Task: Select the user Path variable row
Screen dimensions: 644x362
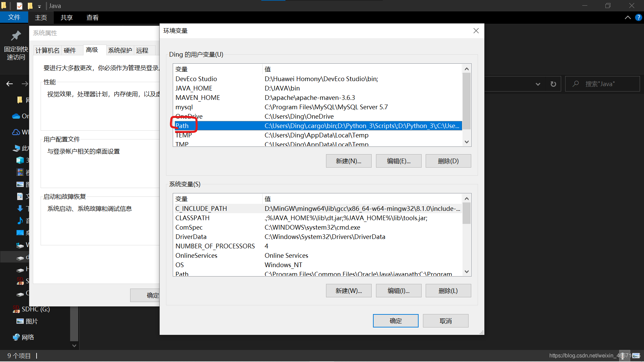Action: [x=318, y=126]
